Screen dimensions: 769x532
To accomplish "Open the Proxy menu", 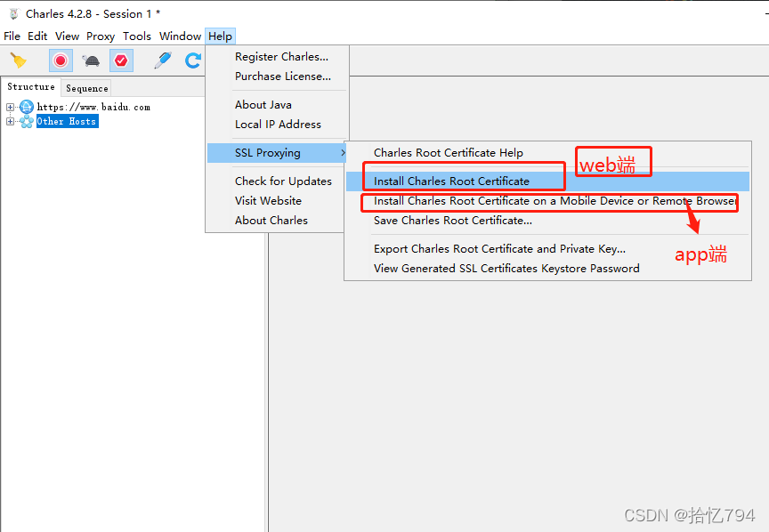I will (101, 36).
